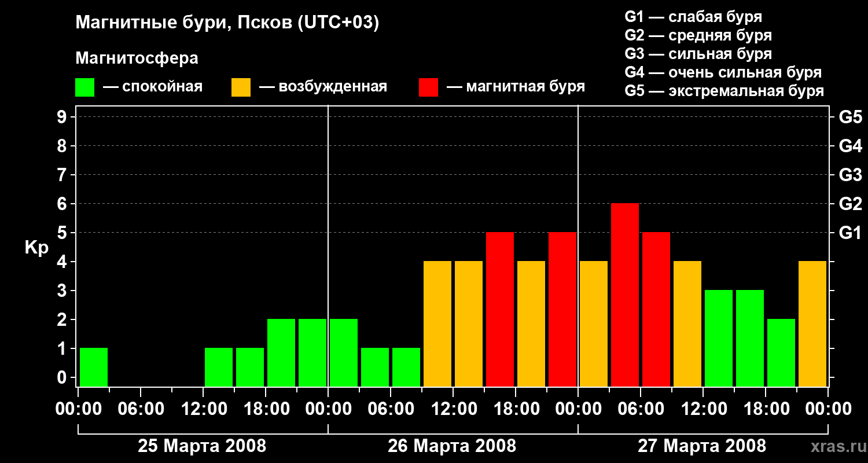This screenshot has height=463, width=868.
Task: Click the tallest red bar reaching Kp 6
Action: coord(625,295)
